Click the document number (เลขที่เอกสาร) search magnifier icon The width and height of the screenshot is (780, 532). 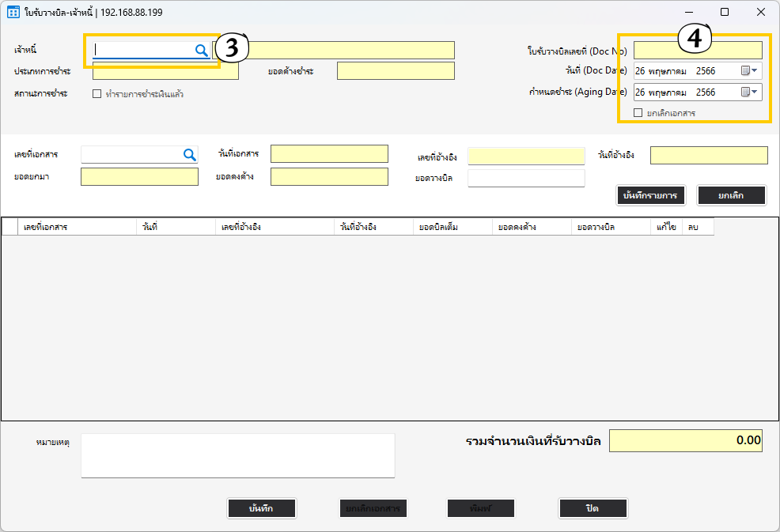[x=190, y=155]
